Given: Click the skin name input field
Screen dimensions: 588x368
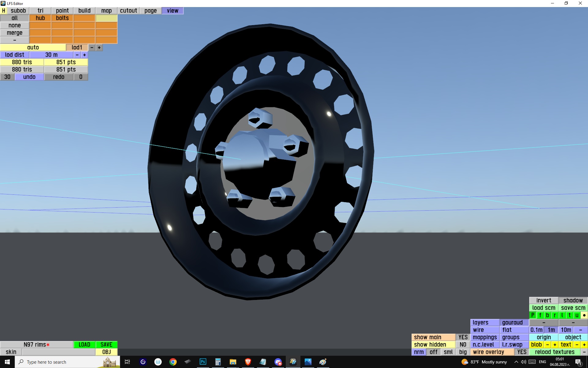Looking at the screenshot, I should tap(58, 352).
